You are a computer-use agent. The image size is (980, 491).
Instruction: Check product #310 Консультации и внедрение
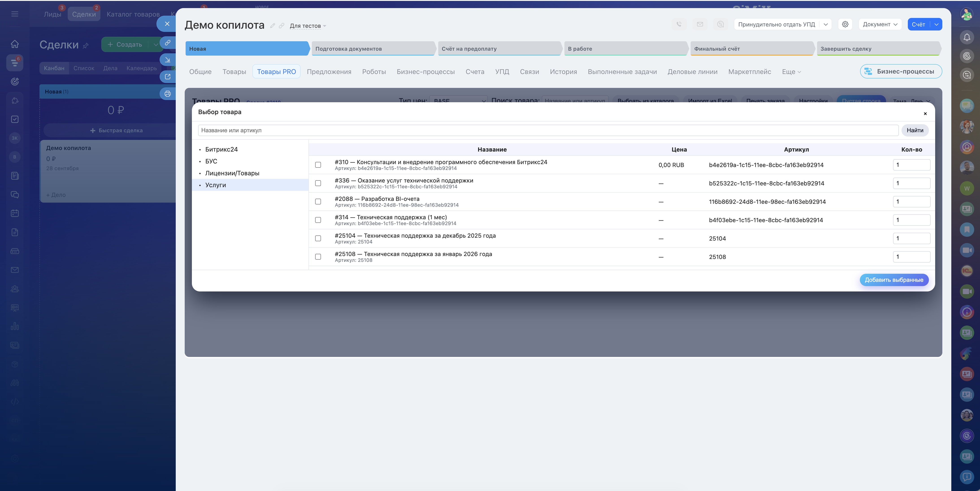tap(318, 165)
